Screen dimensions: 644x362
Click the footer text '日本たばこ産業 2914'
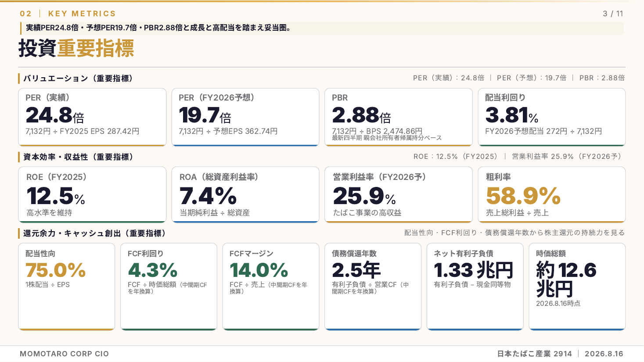click(535, 354)
